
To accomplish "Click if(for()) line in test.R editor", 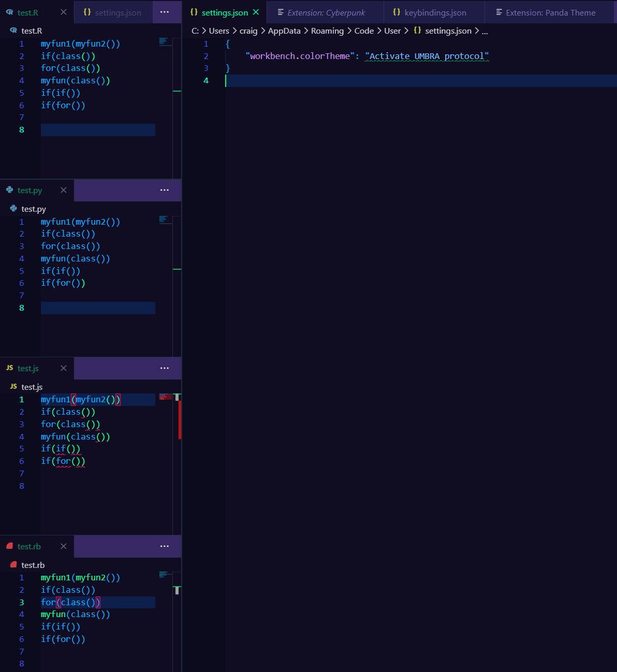I will click(63, 105).
